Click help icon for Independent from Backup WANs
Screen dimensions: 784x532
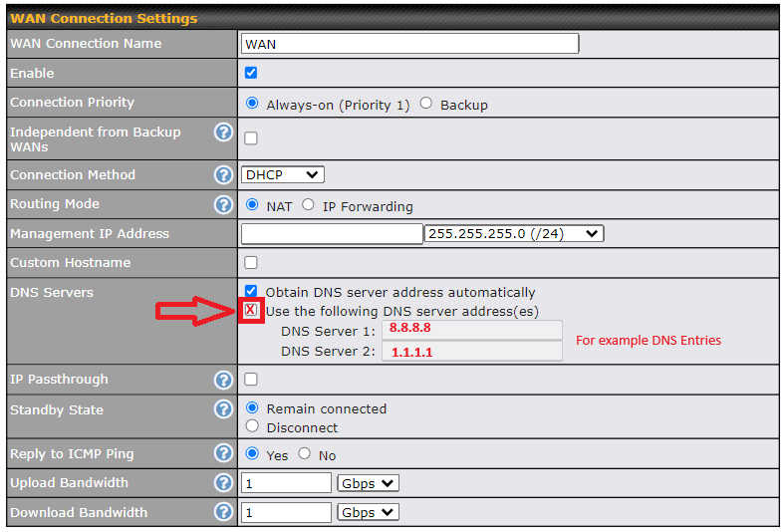tap(224, 133)
